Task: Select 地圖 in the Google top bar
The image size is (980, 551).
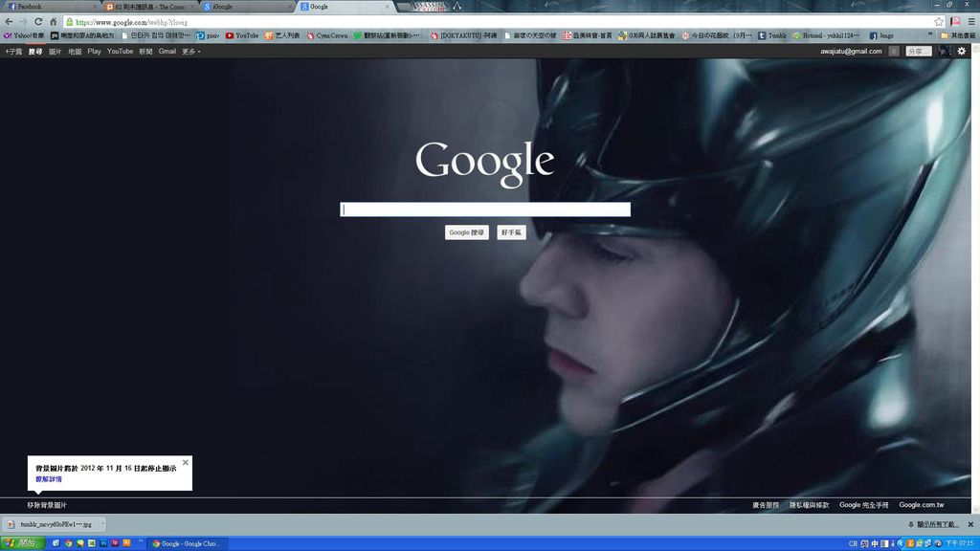Action: click(x=75, y=52)
